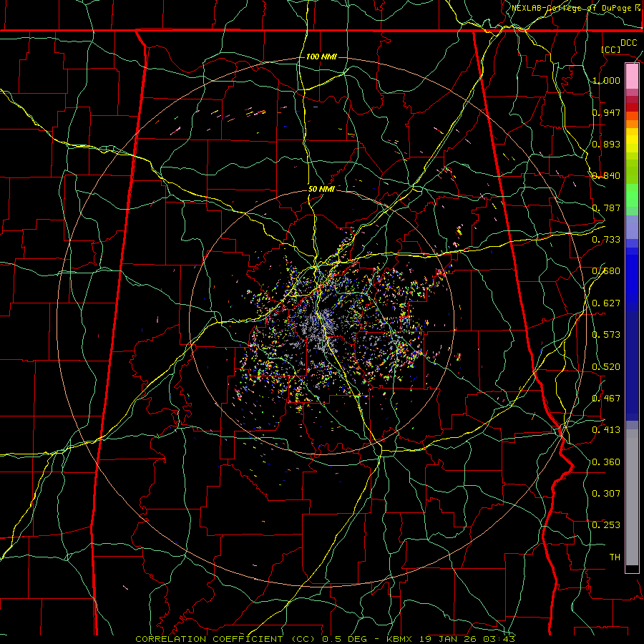Select the 0.467 legend value
Screen dimensions: 644x644
pyautogui.click(x=606, y=399)
